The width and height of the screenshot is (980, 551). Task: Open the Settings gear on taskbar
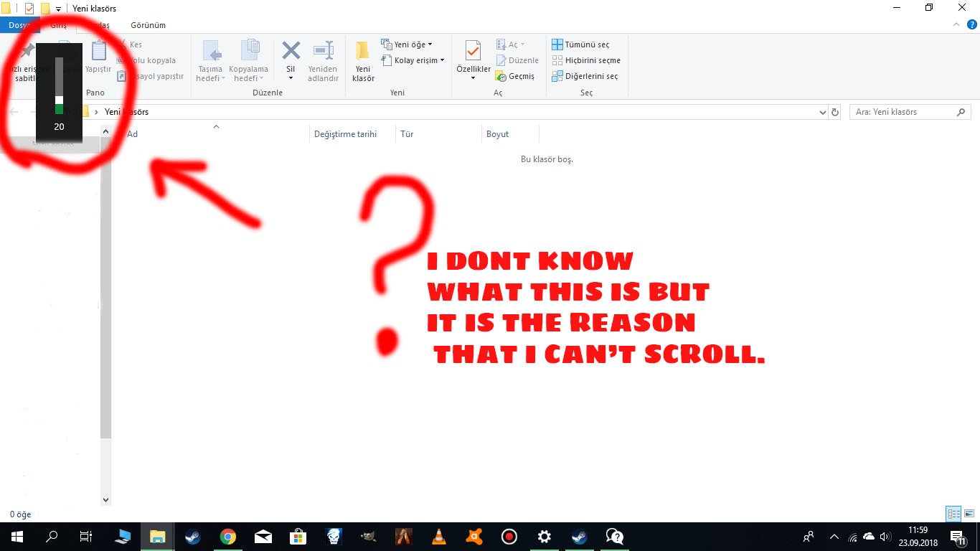(545, 537)
